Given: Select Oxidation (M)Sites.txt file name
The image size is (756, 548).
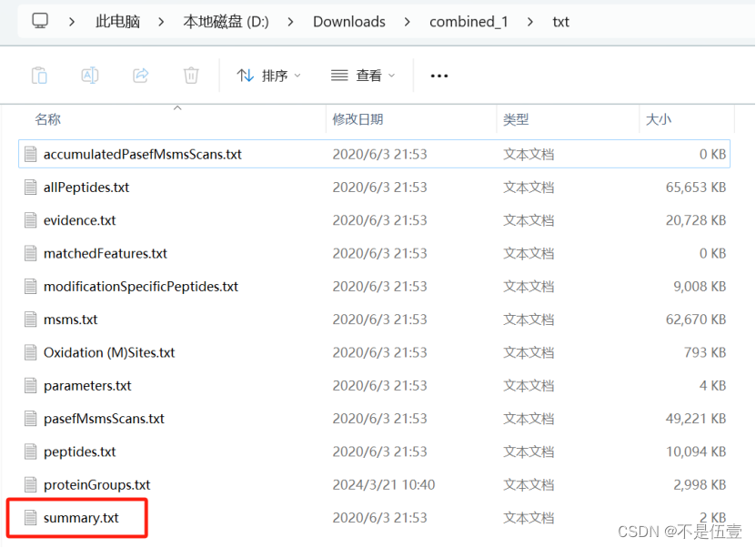Looking at the screenshot, I should click(109, 352).
